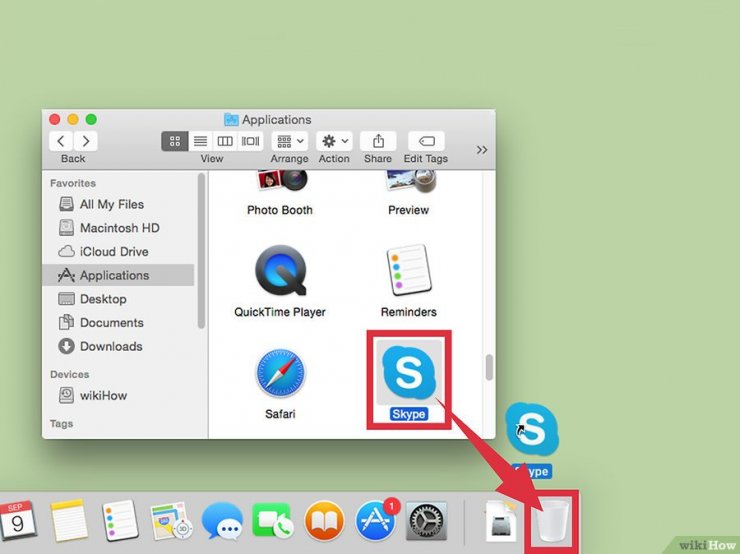The height and width of the screenshot is (554, 740).
Task: Open System Preferences from the Dock
Action: pyautogui.click(x=427, y=522)
